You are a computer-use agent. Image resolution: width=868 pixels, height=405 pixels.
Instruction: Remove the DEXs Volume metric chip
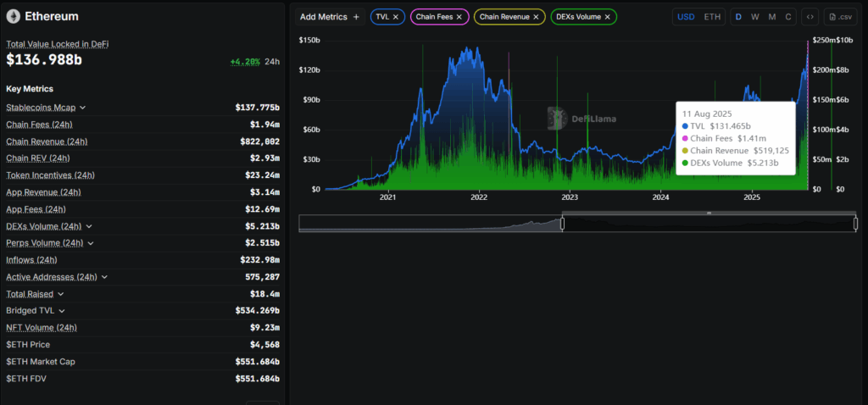click(x=607, y=17)
